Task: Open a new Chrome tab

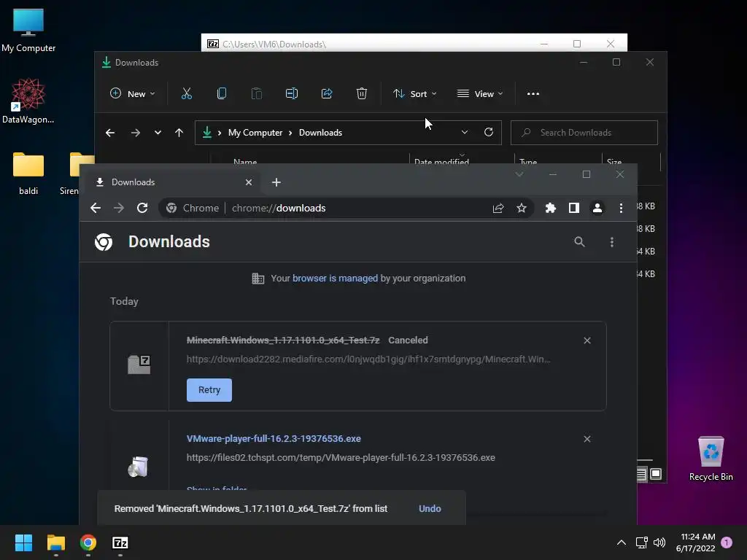Action: click(x=276, y=182)
